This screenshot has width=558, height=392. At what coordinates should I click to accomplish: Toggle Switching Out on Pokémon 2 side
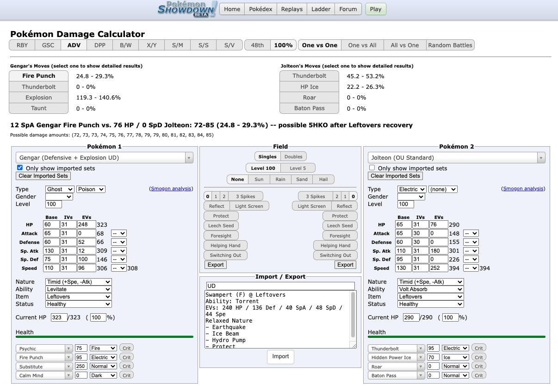335,255
